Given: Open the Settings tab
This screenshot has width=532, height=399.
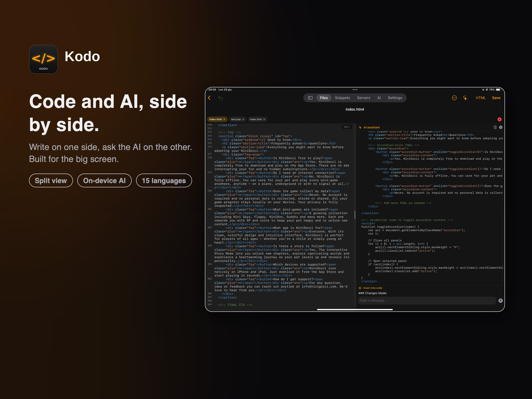Looking at the screenshot, I should [395, 98].
